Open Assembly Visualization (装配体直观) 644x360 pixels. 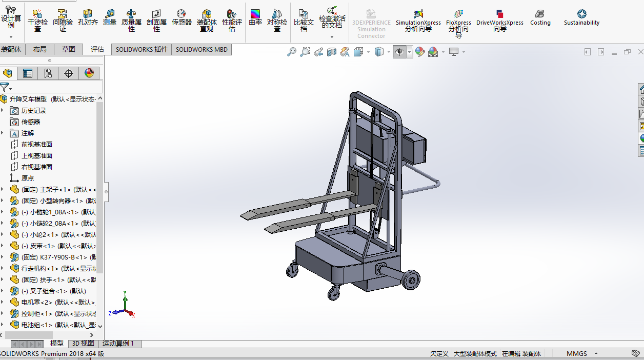tap(207, 21)
